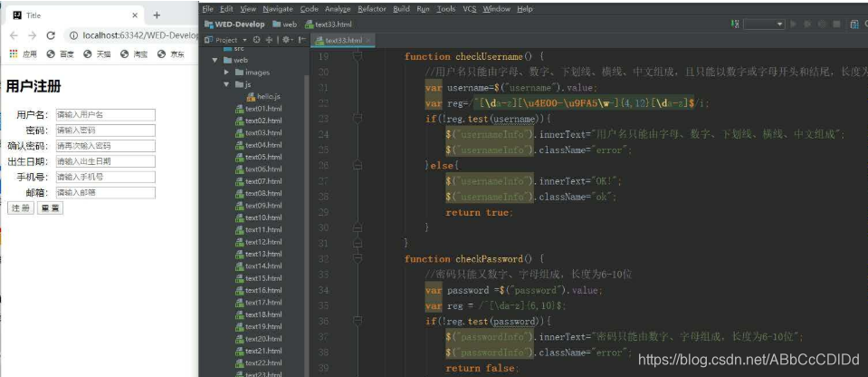This screenshot has height=377, width=868.
Task: Click the scroll from source target icon
Action: click(256, 40)
